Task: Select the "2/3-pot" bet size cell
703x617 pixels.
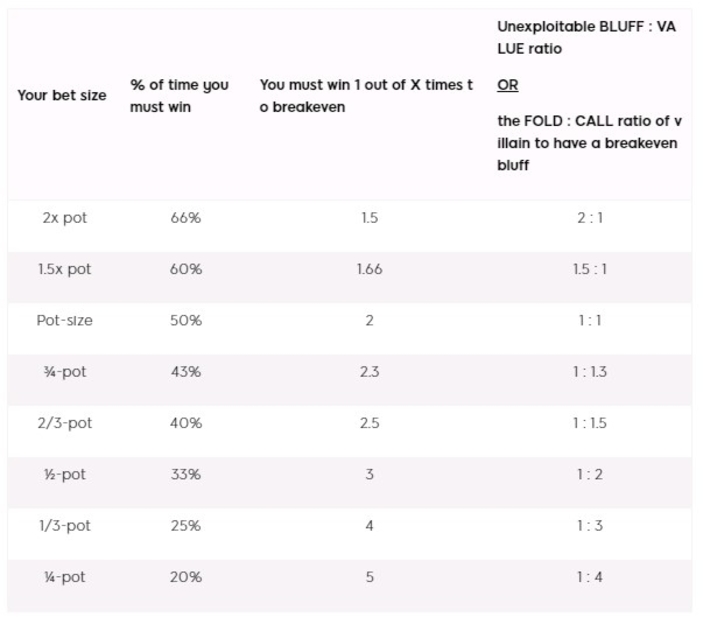Action: point(65,423)
